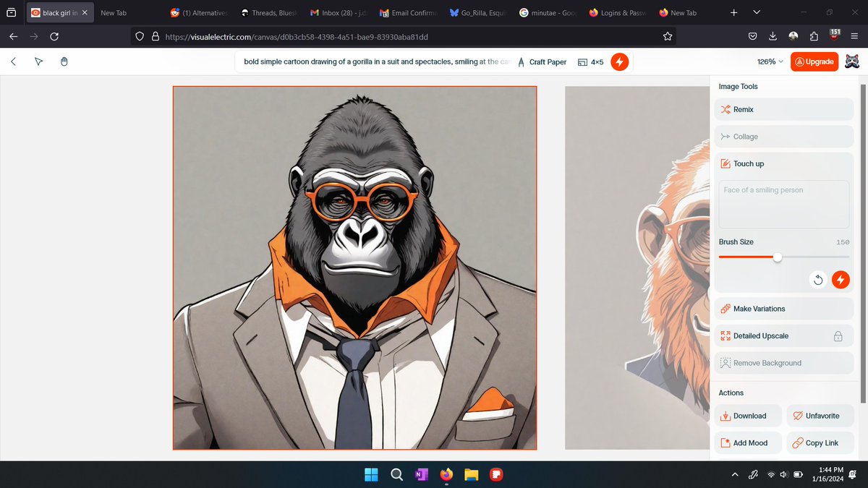Open OneNote from the taskbar
This screenshot has height=488, width=868.
421,475
